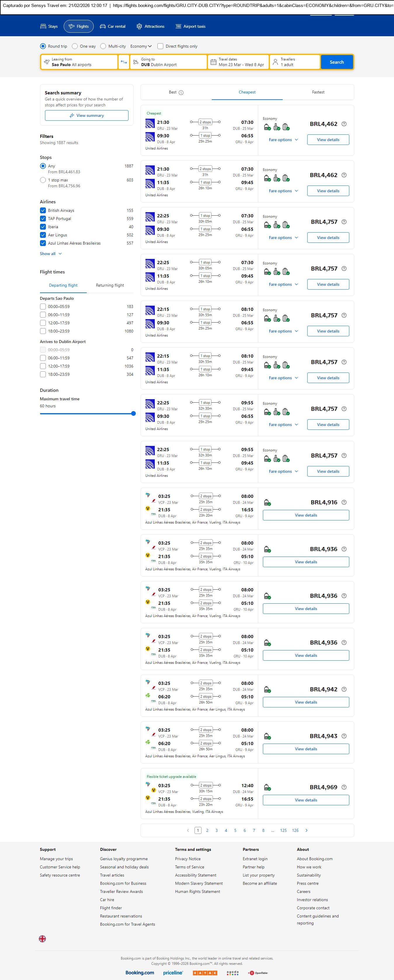Open the Returning flight times tab
394x980 pixels.
pyautogui.click(x=110, y=285)
